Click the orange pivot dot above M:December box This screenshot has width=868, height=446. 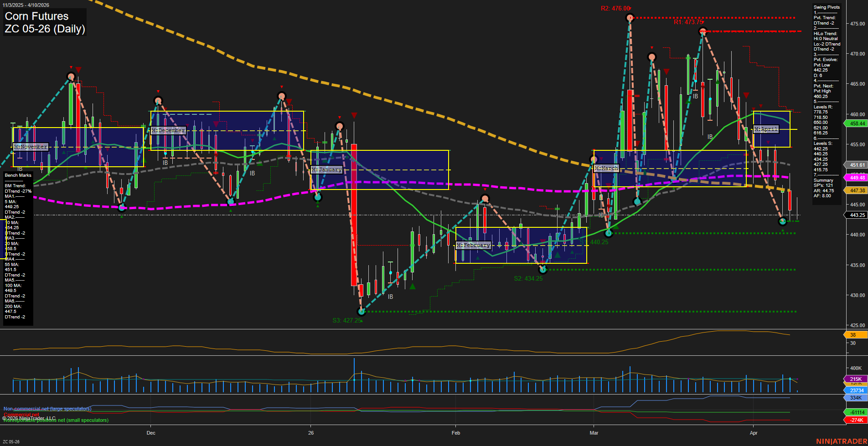point(158,100)
